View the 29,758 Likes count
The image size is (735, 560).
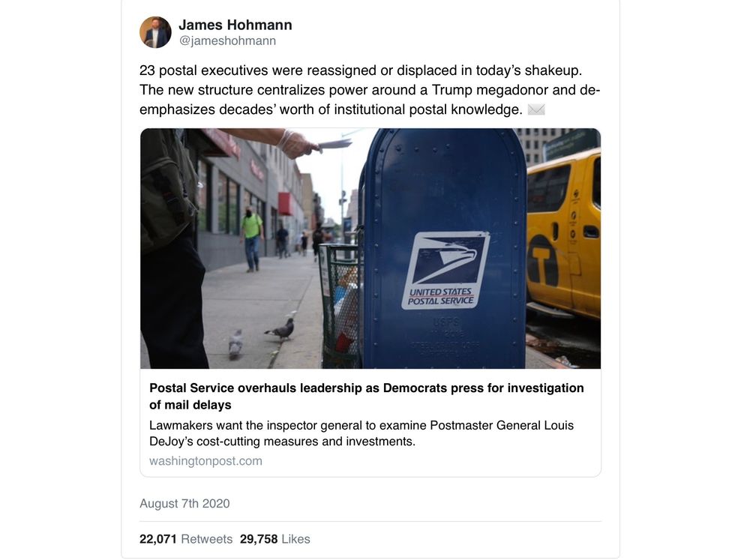[x=274, y=539]
